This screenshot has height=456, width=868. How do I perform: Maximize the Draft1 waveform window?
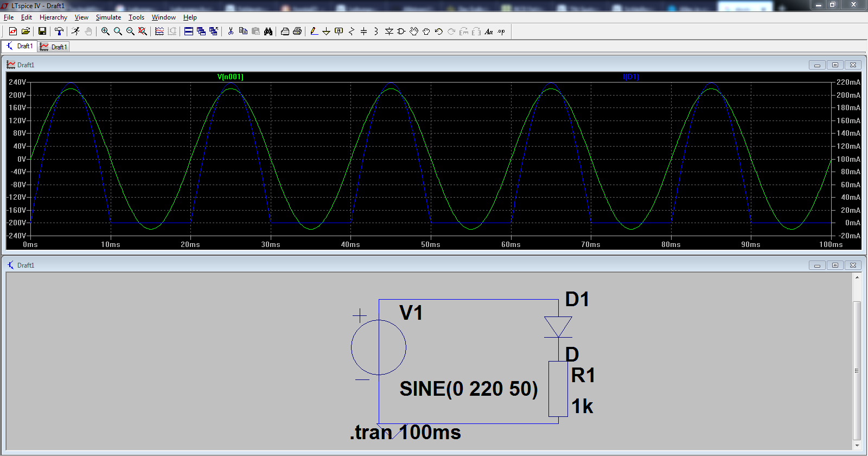point(835,65)
